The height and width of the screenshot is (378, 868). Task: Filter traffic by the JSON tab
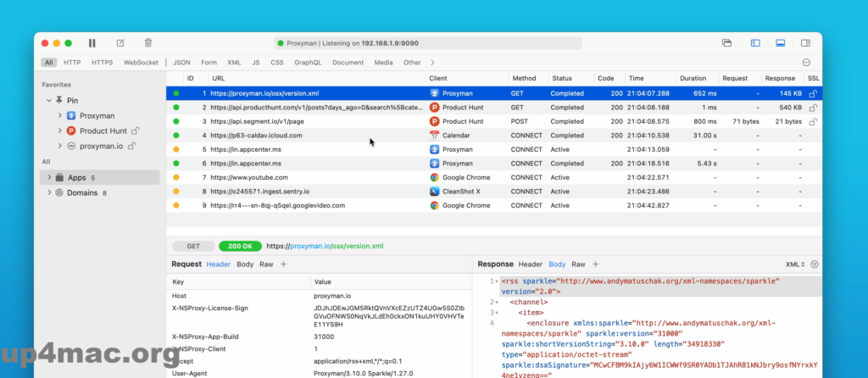(x=181, y=62)
